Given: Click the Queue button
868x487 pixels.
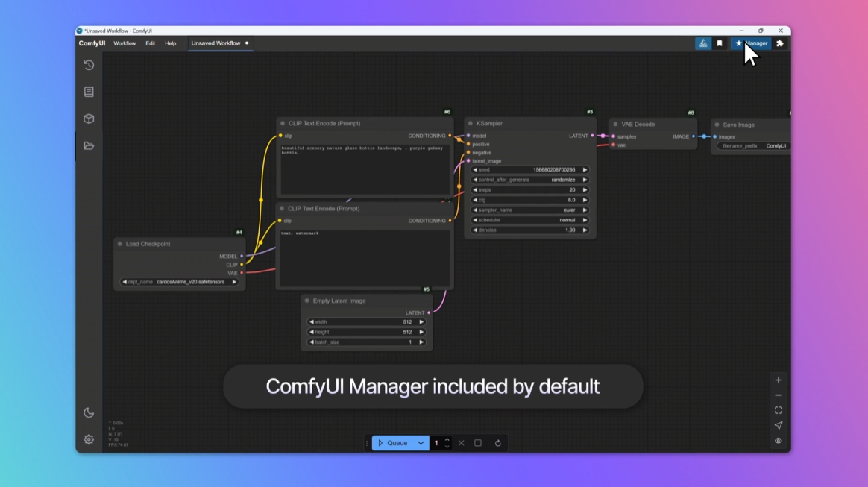Looking at the screenshot, I should (393, 443).
